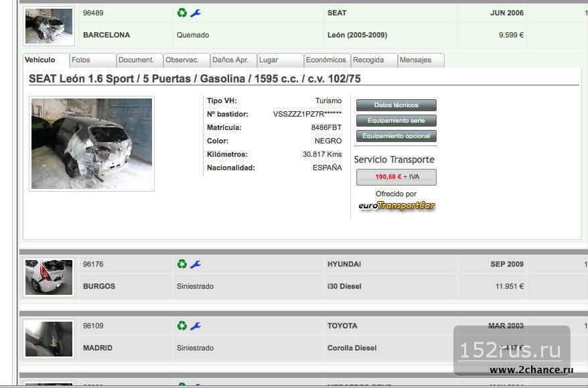Click the i30 Diesel model text
The width and height of the screenshot is (588, 388).
click(x=344, y=286)
